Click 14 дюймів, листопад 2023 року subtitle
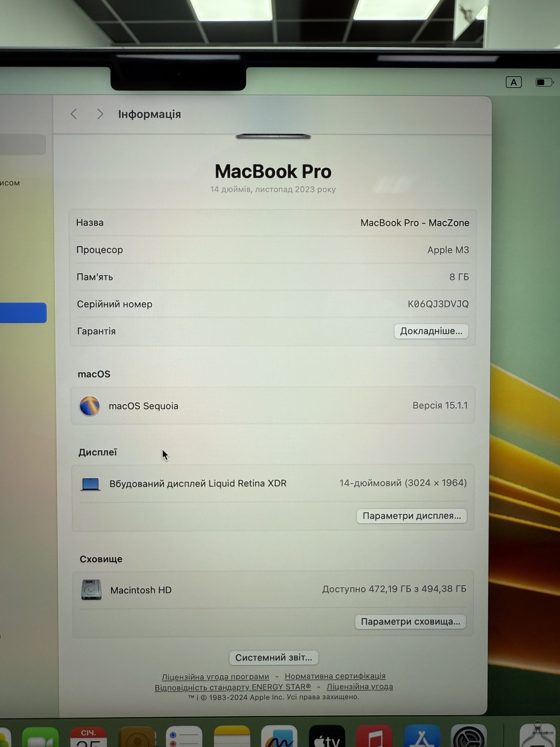Image resolution: width=560 pixels, height=747 pixels. pos(273,189)
